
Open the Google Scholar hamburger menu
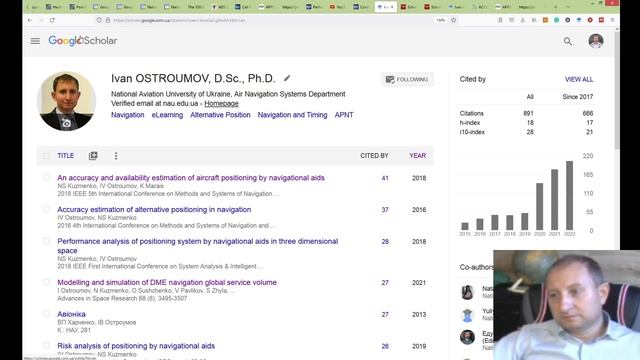point(35,41)
